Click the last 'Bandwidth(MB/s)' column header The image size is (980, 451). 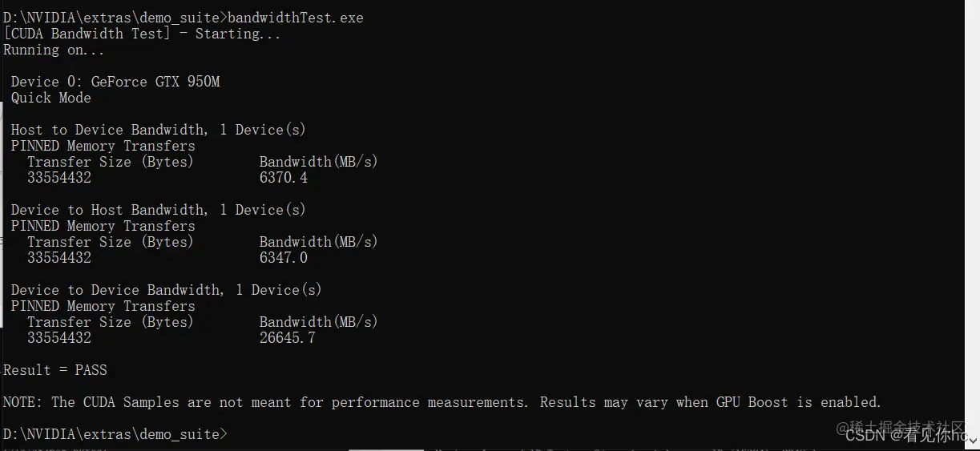pos(318,322)
